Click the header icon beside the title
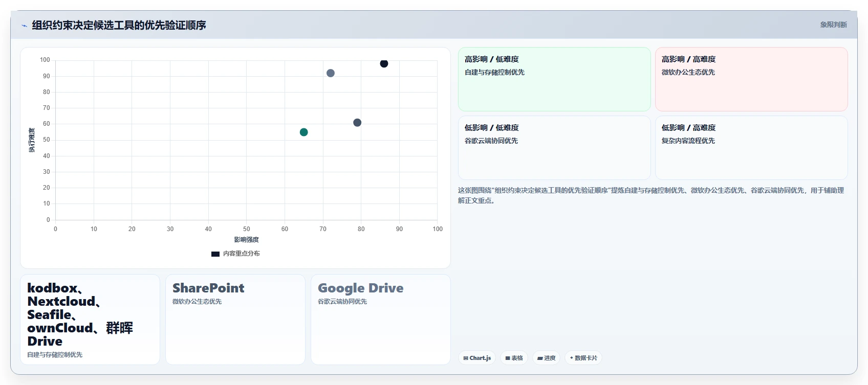This screenshot has height=385, width=868. (24, 26)
